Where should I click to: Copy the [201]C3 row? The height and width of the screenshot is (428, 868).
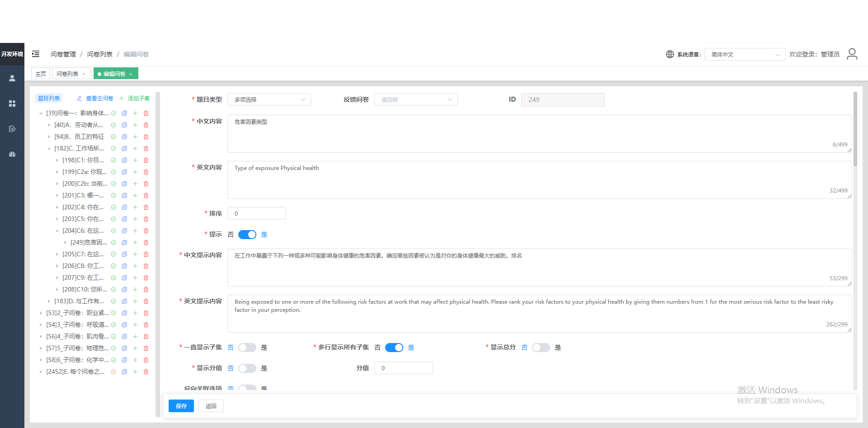(x=124, y=195)
